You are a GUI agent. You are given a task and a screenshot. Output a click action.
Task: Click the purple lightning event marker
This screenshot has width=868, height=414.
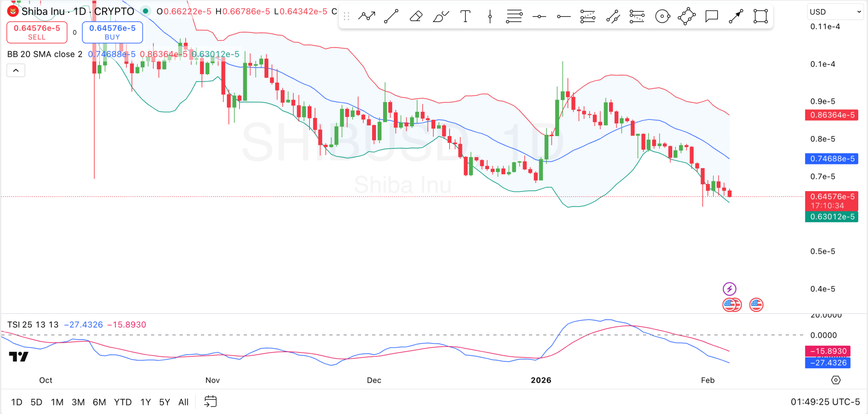point(730,289)
